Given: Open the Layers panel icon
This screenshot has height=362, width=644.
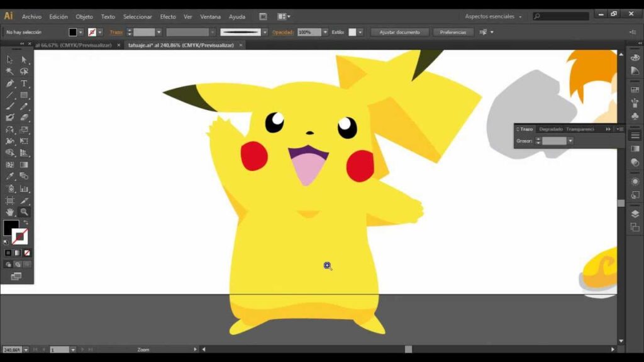Looking at the screenshot, I should [635, 214].
